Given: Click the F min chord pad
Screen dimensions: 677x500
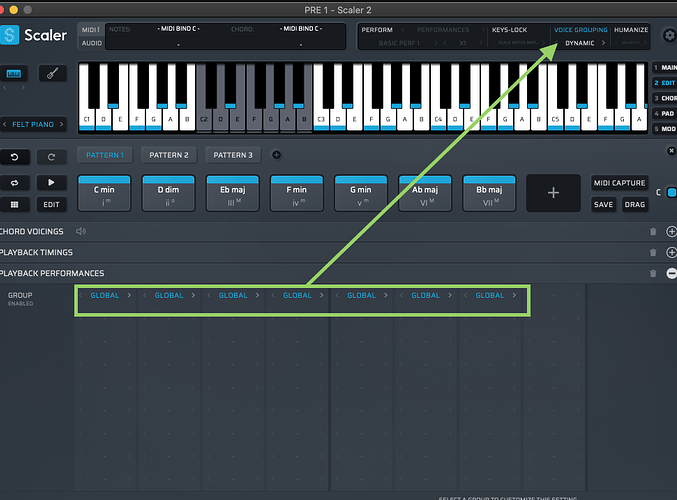Looking at the screenshot, I should [x=297, y=193].
